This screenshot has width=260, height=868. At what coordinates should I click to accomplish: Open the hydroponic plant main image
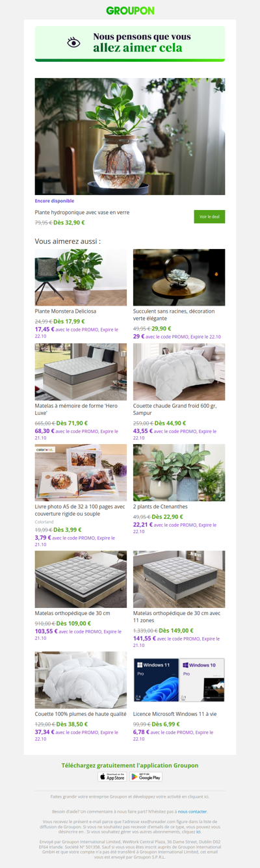click(130, 137)
